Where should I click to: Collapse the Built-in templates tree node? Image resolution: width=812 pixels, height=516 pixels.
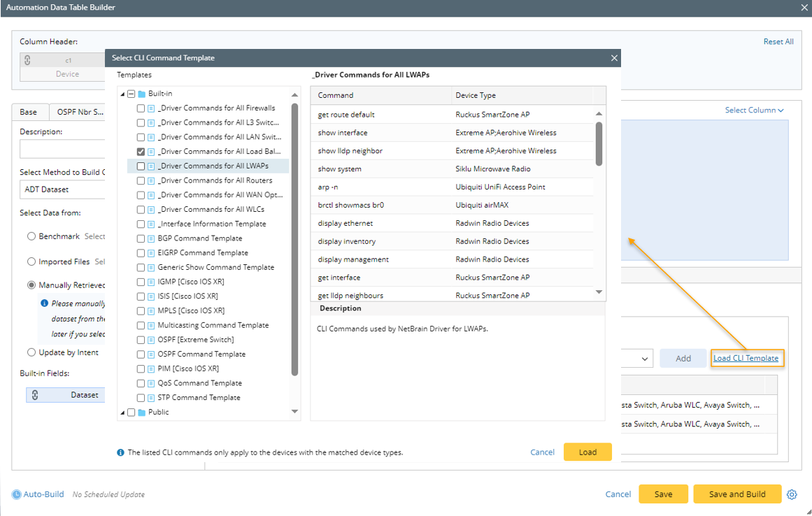123,94
